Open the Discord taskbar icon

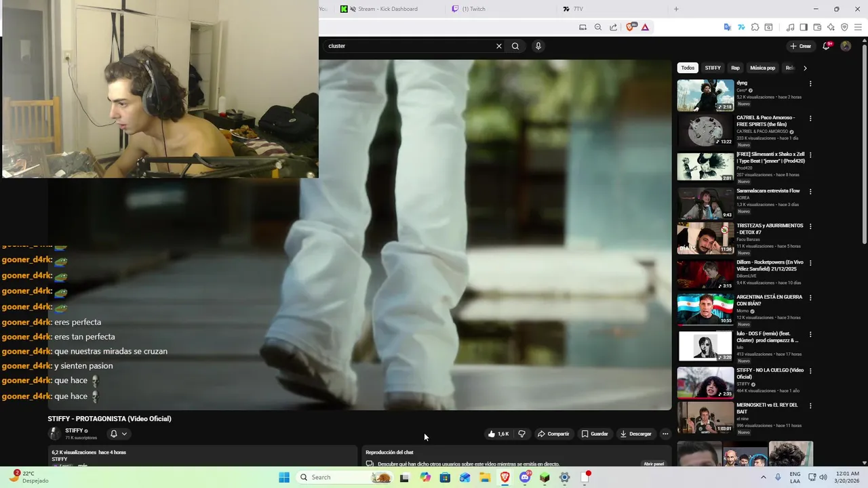pos(525,477)
